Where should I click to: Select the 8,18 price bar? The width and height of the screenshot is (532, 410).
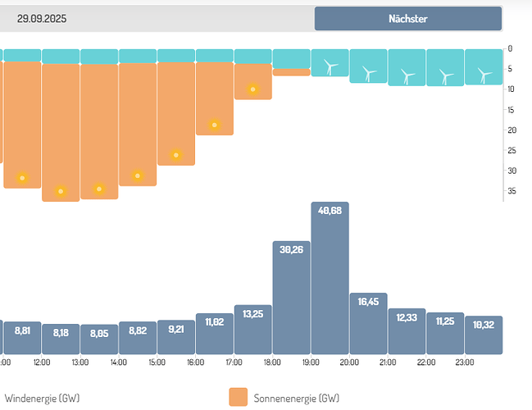click(x=61, y=339)
